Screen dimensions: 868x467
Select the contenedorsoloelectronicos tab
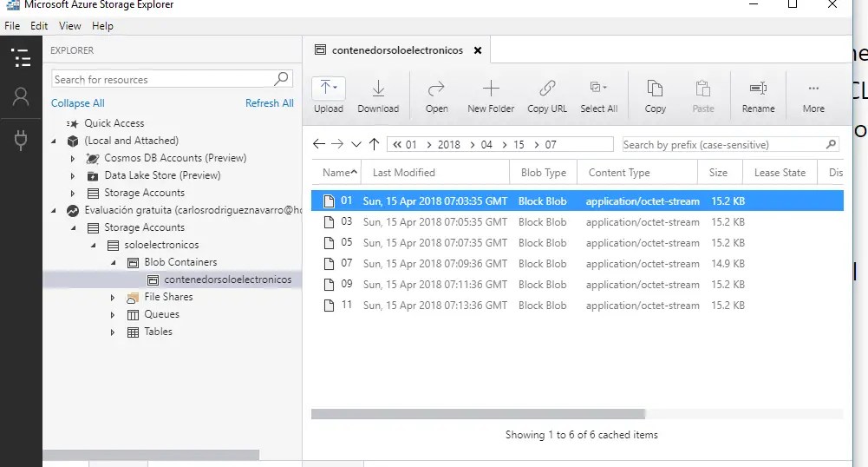[396, 50]
